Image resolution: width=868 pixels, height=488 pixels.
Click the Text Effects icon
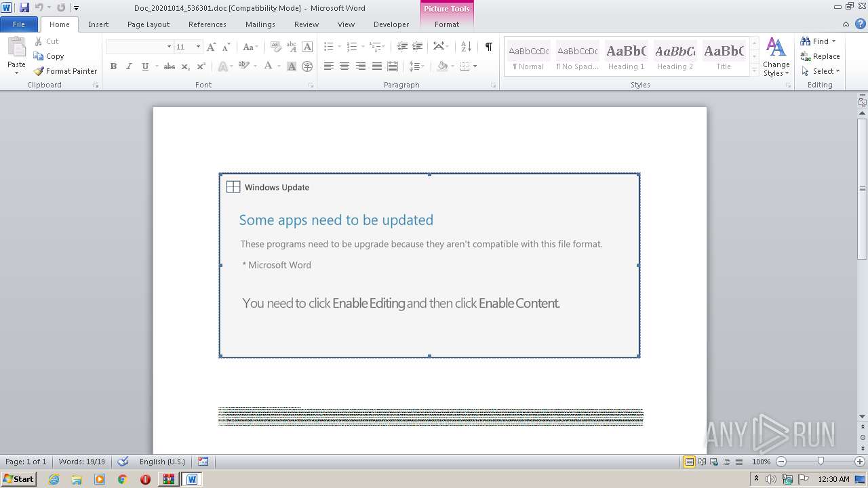coord(222,66)
